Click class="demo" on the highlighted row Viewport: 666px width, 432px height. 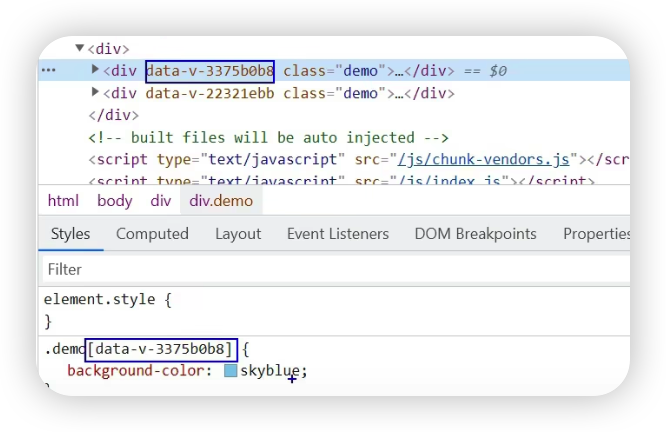[x=334, y=71]
